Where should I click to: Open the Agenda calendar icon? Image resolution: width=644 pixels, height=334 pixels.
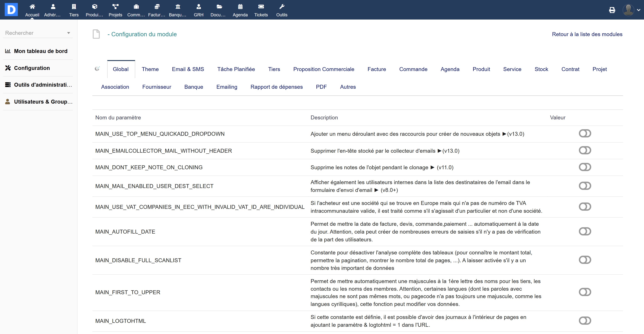240,7
